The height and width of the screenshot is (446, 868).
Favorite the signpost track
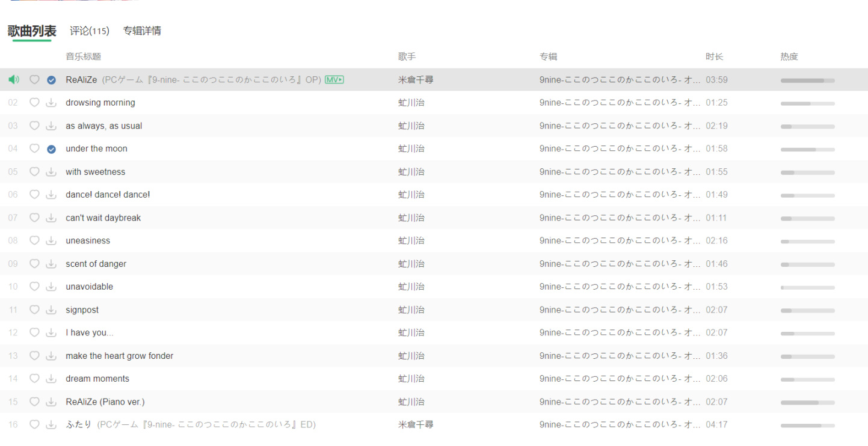(34, 310)
